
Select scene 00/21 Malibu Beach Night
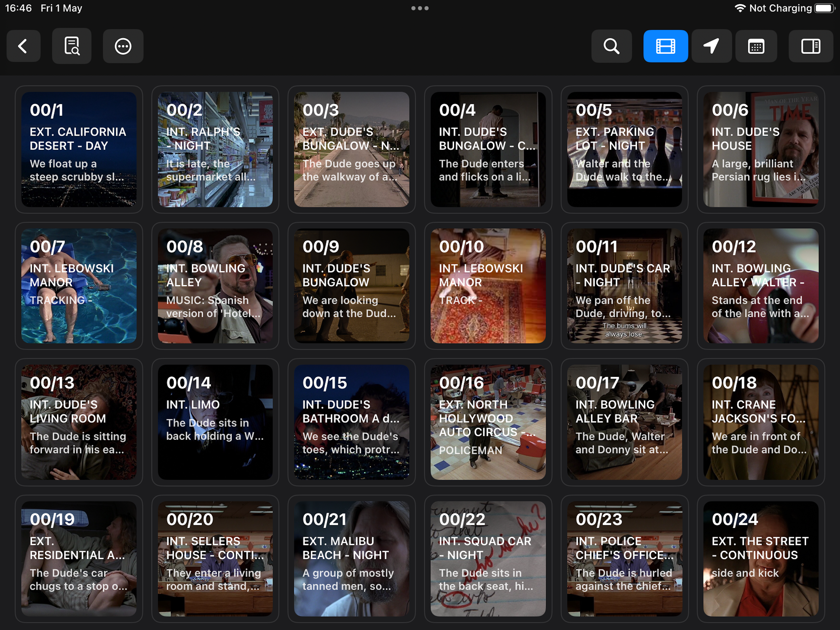tap(352, 559)
